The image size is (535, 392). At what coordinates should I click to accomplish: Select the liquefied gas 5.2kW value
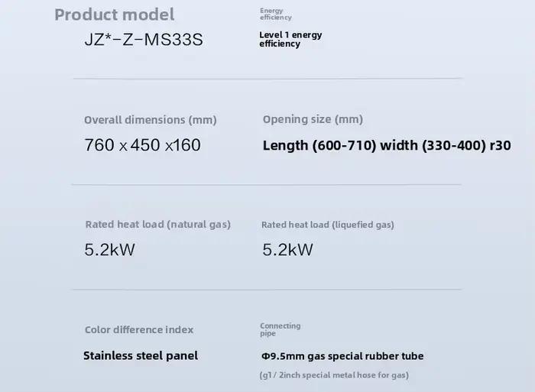(x=287, y=250)
